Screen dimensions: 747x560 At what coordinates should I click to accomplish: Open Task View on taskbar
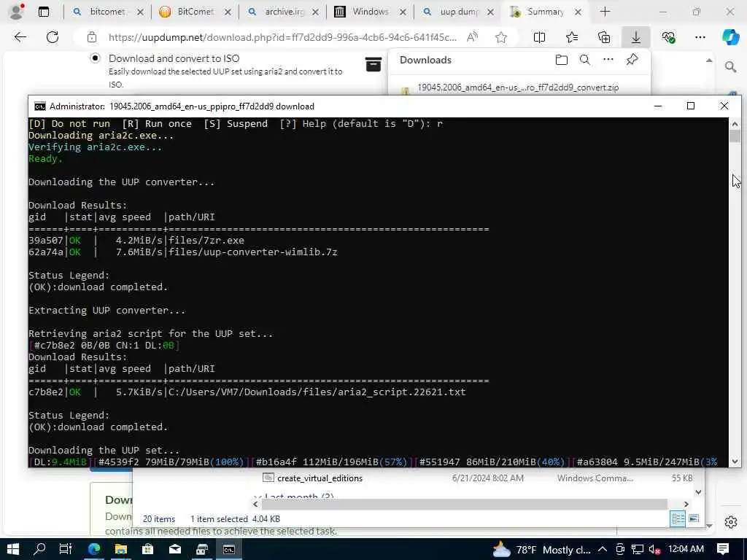pos(66,550)
